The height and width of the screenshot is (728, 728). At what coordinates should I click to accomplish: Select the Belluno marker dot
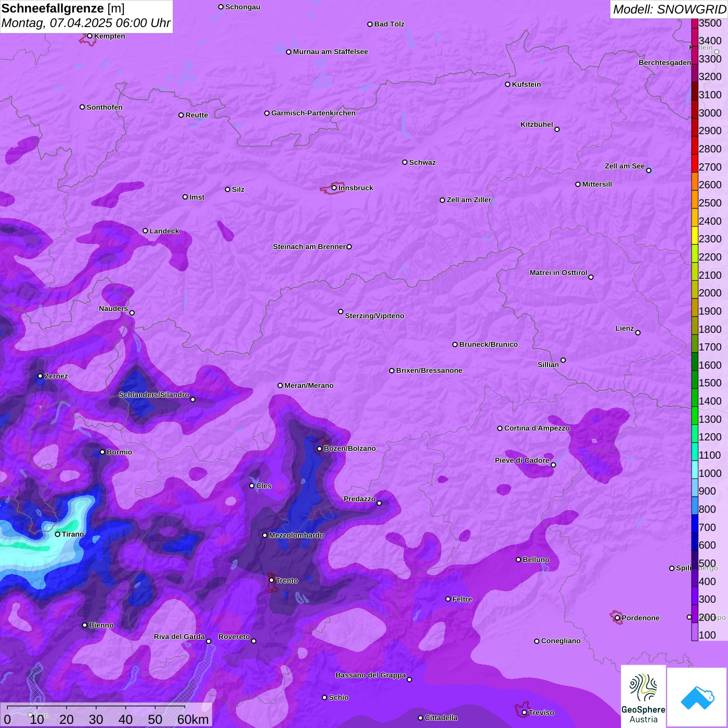[518, 560]
